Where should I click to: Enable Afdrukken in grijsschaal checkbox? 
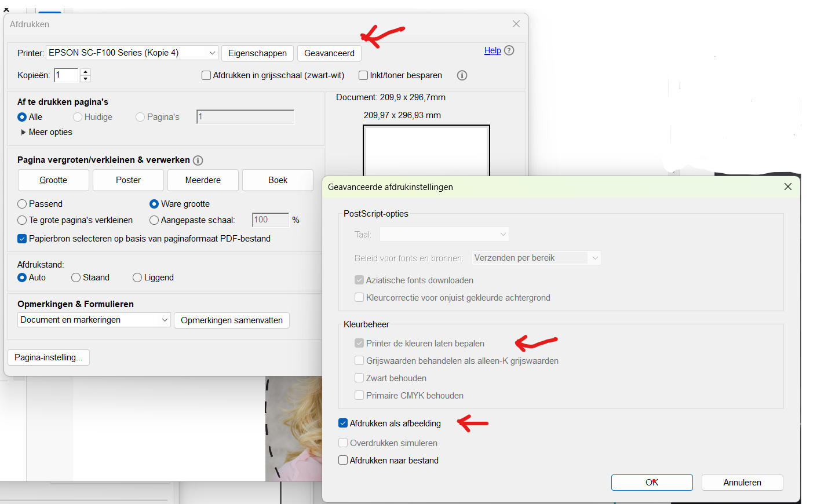click(x=206, y=75)
